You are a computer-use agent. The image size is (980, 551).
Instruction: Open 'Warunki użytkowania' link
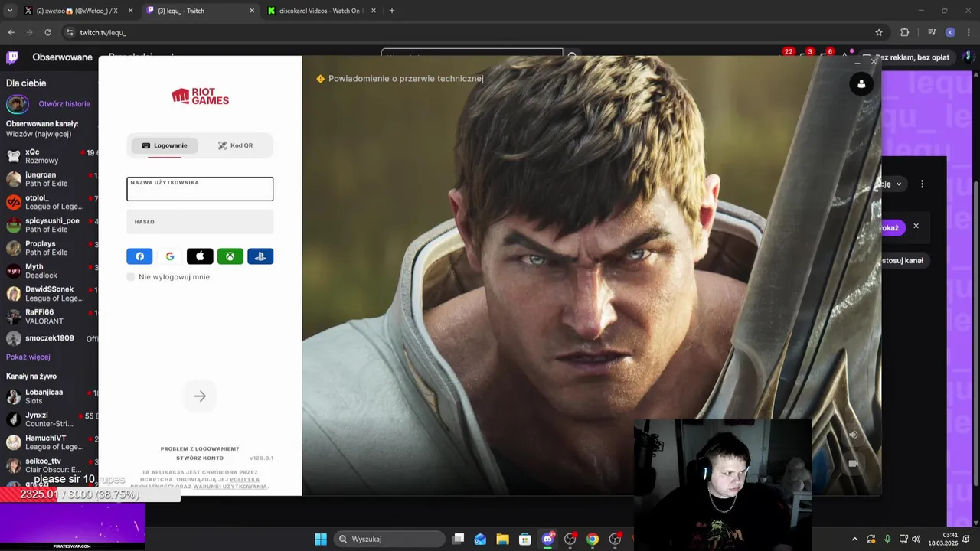230,487
